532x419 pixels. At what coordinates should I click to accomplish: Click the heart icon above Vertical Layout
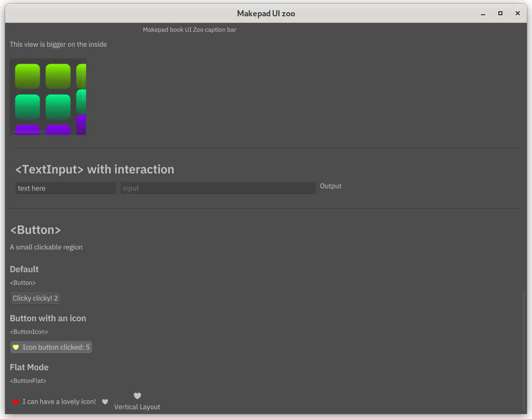coord(137,396)
